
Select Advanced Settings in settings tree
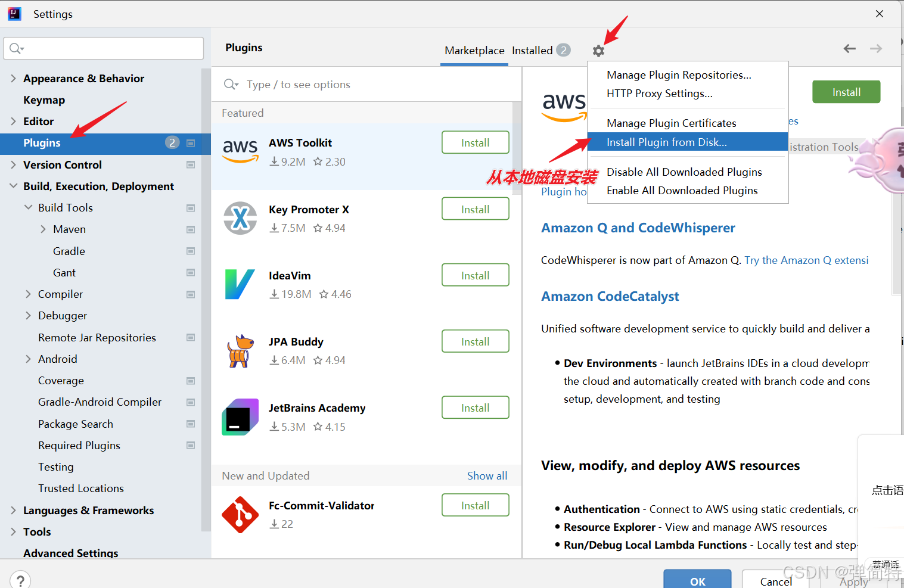[71, 553]
